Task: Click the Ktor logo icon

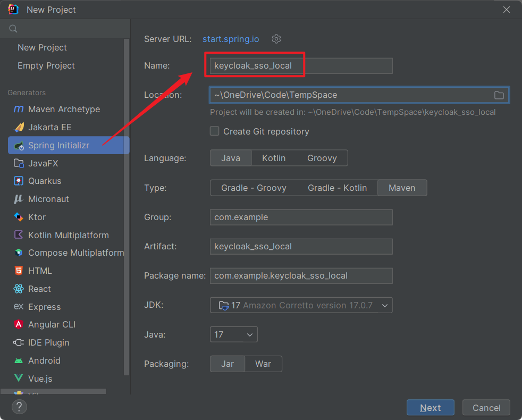Action: tap(19, 217)
